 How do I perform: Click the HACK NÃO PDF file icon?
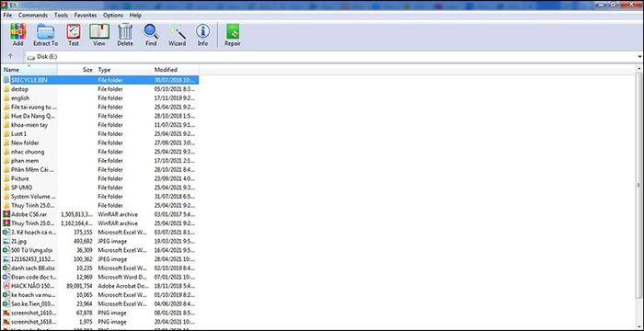6,286
